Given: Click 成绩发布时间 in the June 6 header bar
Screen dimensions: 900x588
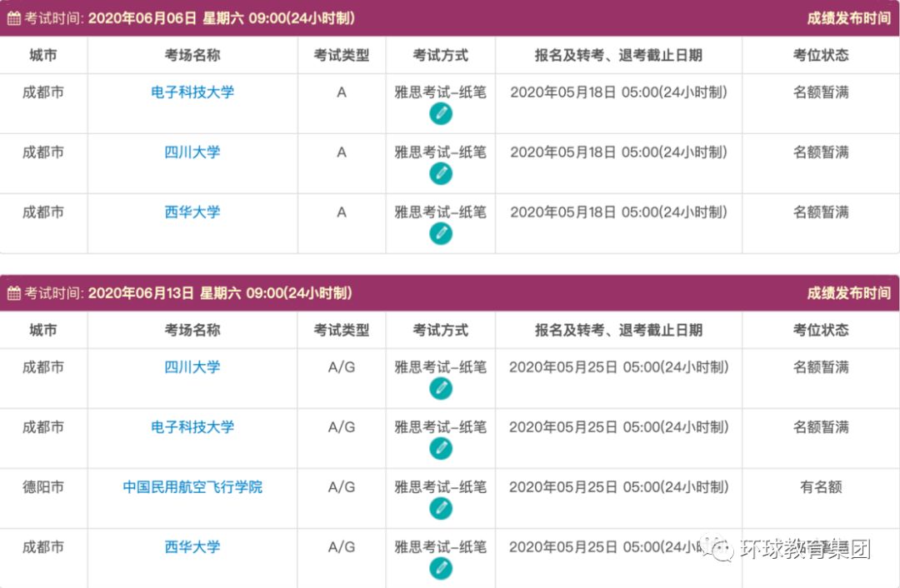Looking at the screenshot, I should (848, 17).
